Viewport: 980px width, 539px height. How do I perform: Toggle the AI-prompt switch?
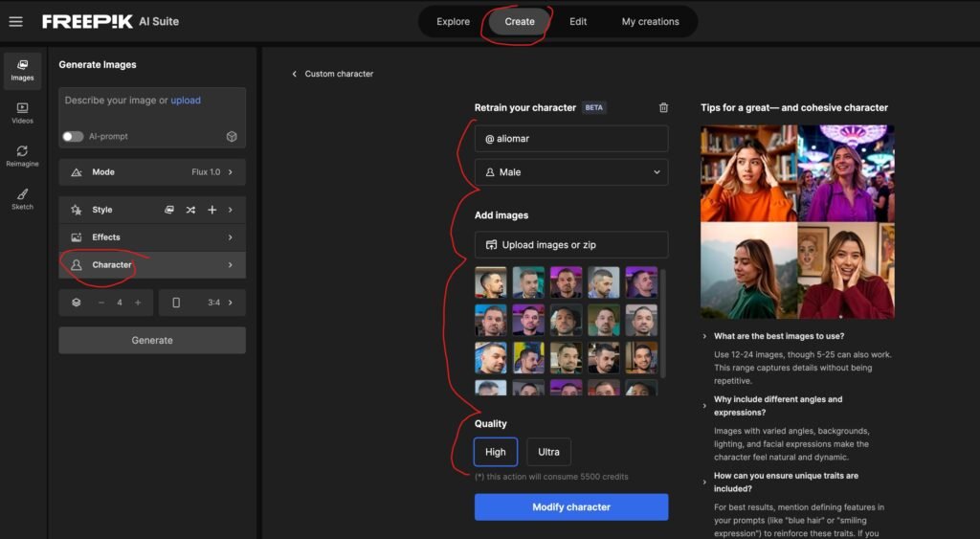73,136
